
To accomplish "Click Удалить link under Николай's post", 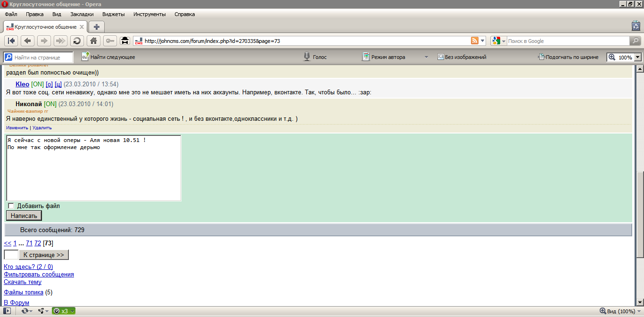I will point(42,128).
